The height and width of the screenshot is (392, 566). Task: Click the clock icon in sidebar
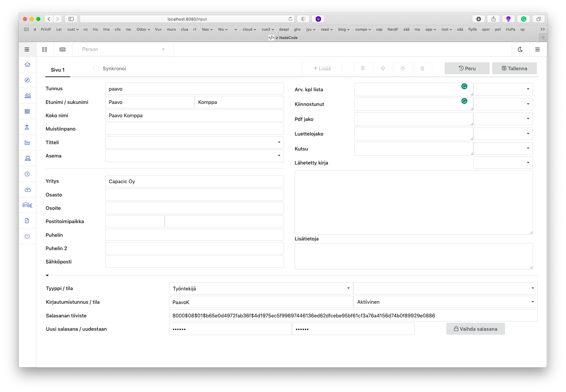27,174
